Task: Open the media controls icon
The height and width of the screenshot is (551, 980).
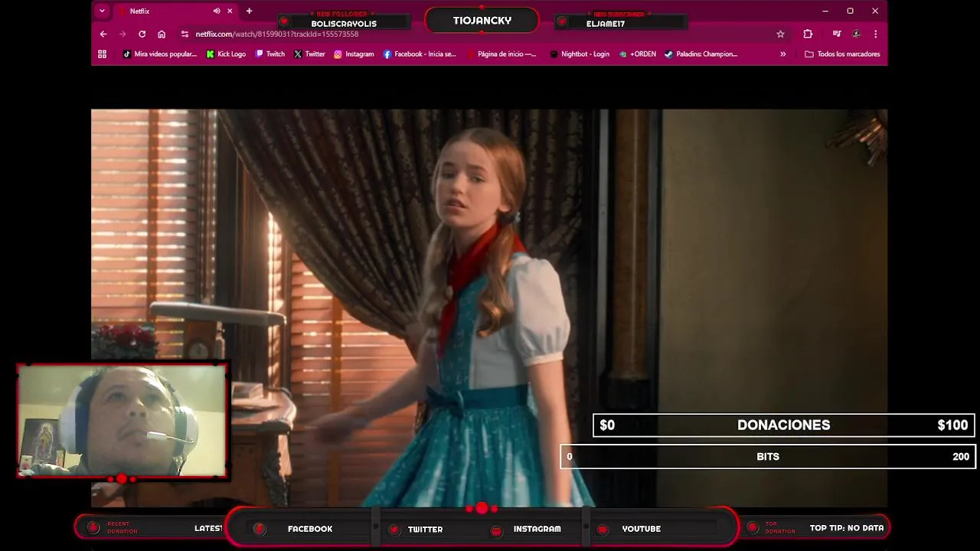Action: click(x=837, y=34)
